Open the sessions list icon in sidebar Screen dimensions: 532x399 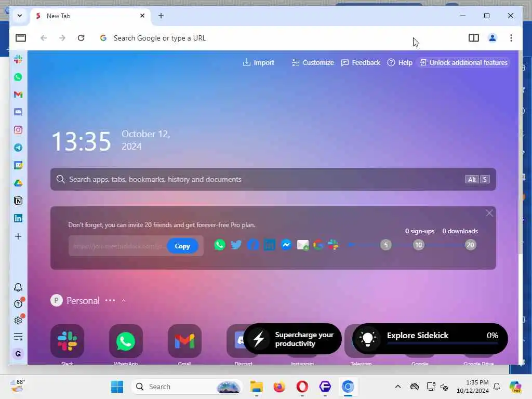pyautogui.click(x=18, y=337)
